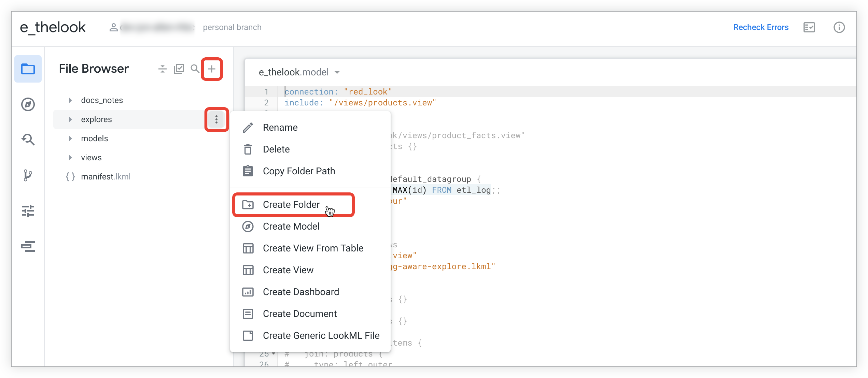Expand the docs_notes folder
Image resolution: width=868 pixels, height=378 pixels.
(x=70, y=100)
